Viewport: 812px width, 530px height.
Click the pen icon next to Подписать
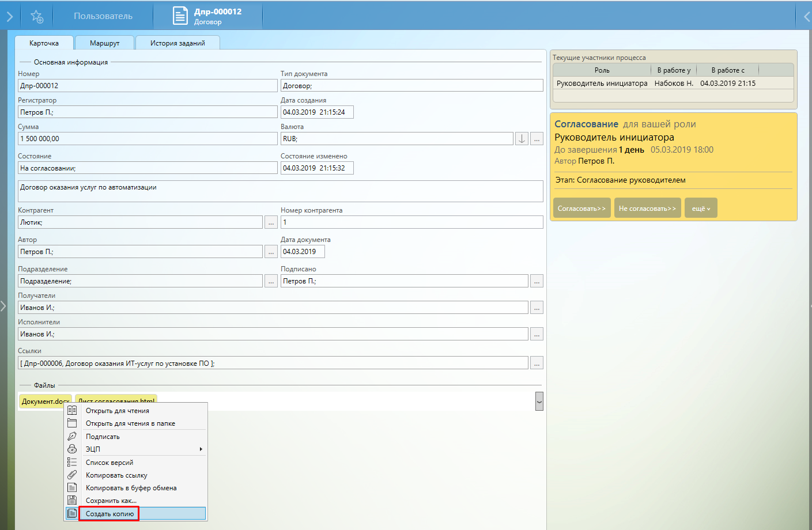[x=72, y=436]
